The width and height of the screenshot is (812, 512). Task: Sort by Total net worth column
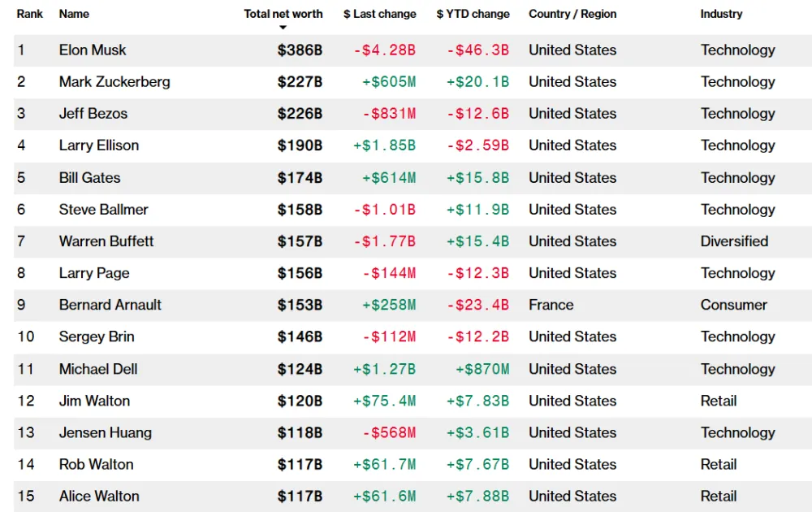(283, 14)
